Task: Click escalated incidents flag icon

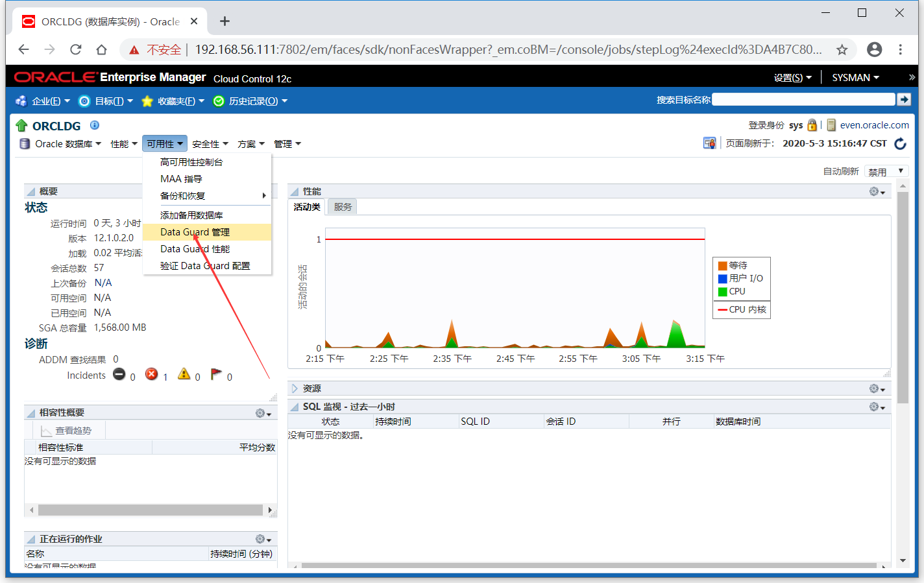Action: click(x=216, y=374)
